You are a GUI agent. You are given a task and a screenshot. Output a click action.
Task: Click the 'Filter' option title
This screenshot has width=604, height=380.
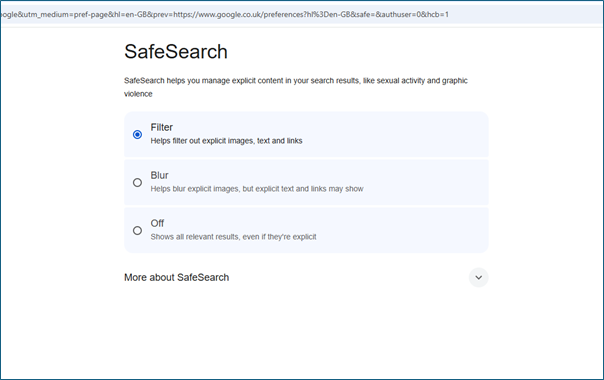click(x=161, y=127)
